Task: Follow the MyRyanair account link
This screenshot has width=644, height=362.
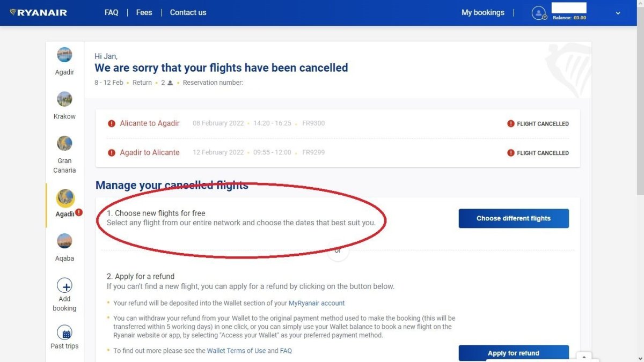Action: [x=317, y=303]
